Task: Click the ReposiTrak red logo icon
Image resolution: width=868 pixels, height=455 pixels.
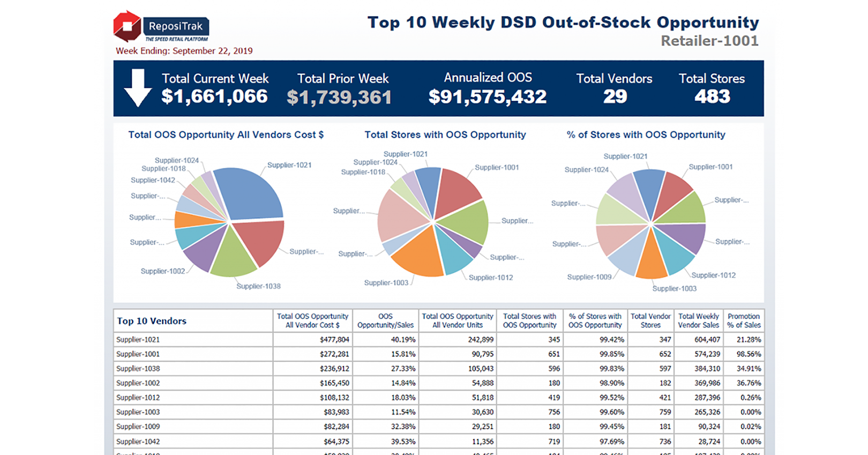Action: tap(127, 26)
